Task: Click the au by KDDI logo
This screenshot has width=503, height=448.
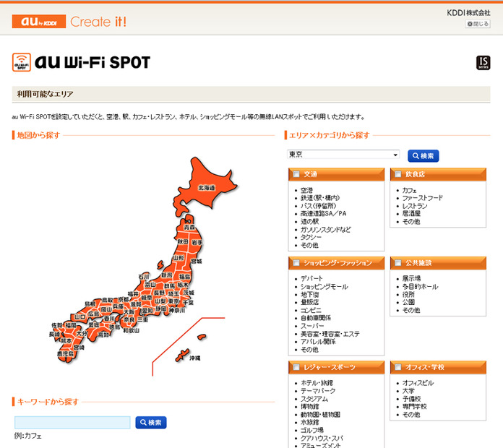Action: (39, 21)
